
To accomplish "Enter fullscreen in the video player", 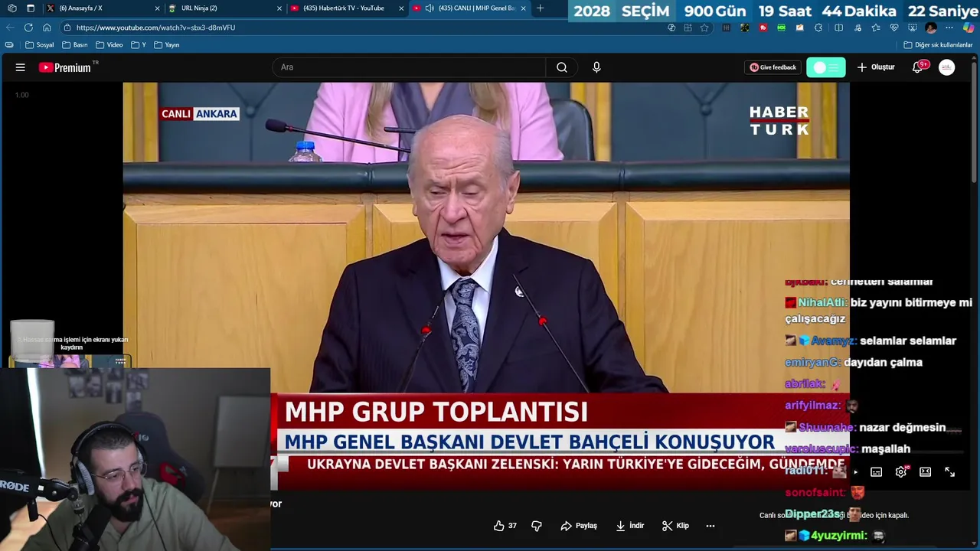I will tap(950, 472).
